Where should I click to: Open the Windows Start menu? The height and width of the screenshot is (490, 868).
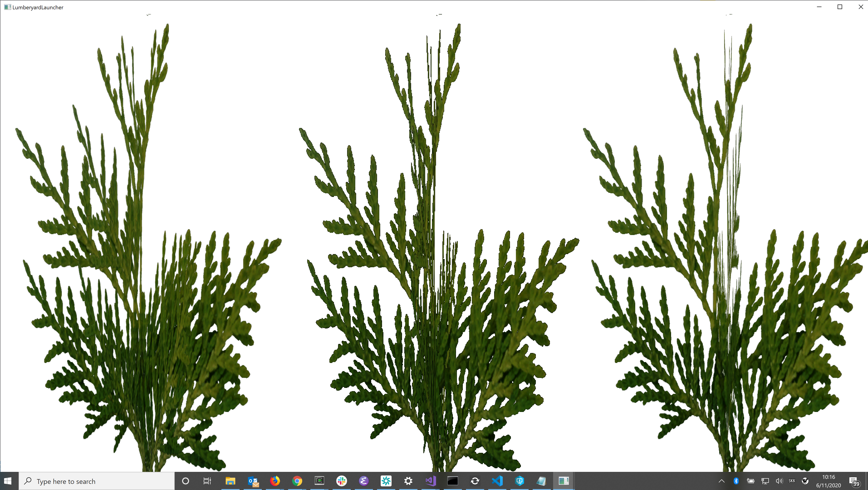click(x=8, y=481)
